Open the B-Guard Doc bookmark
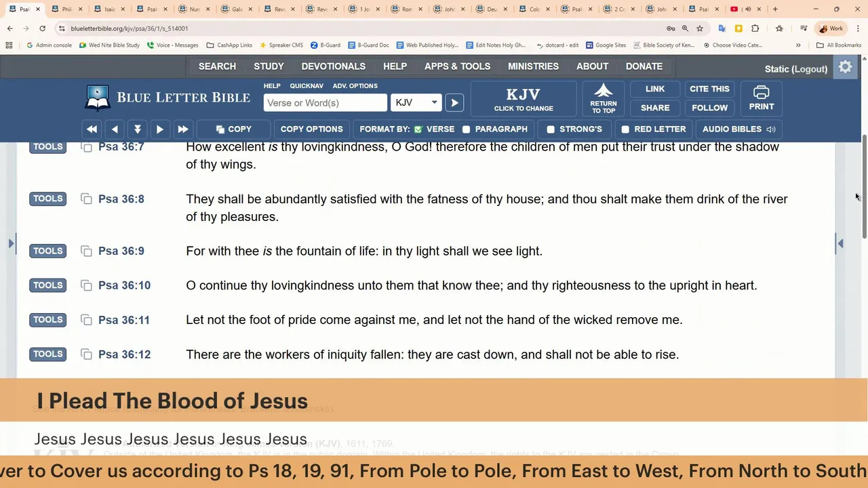This screenshot has width=868, height=488. point(368,45)
